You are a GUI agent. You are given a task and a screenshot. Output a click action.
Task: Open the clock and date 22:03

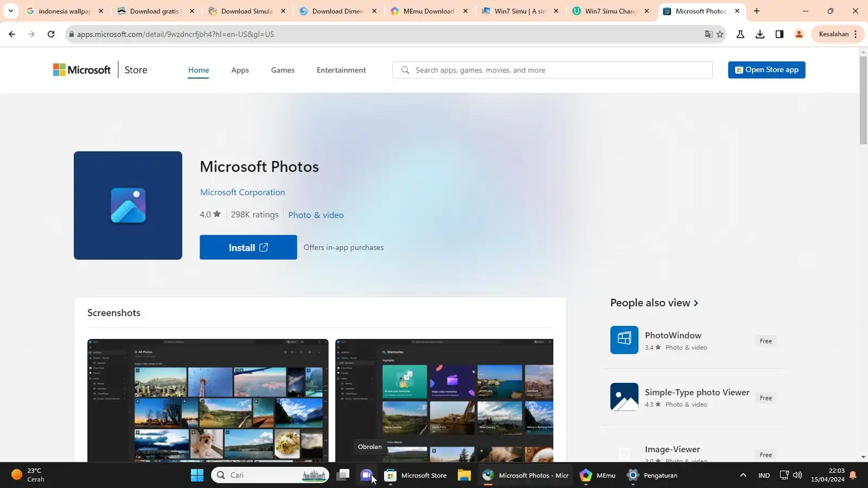[x=828, y=475]
